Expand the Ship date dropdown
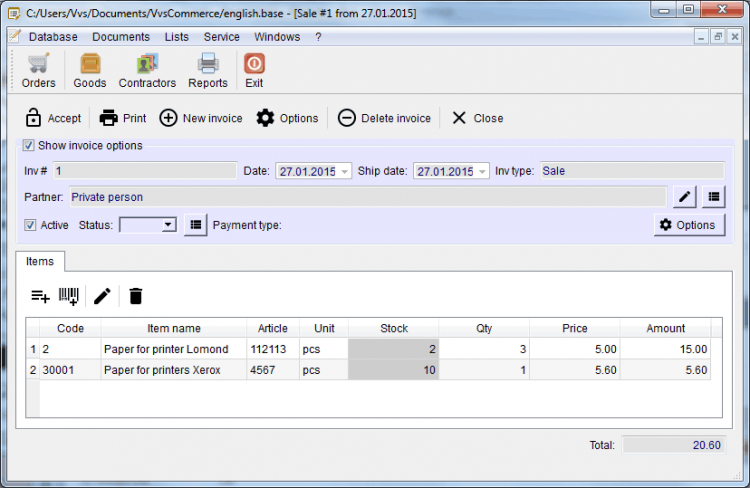 482,171
